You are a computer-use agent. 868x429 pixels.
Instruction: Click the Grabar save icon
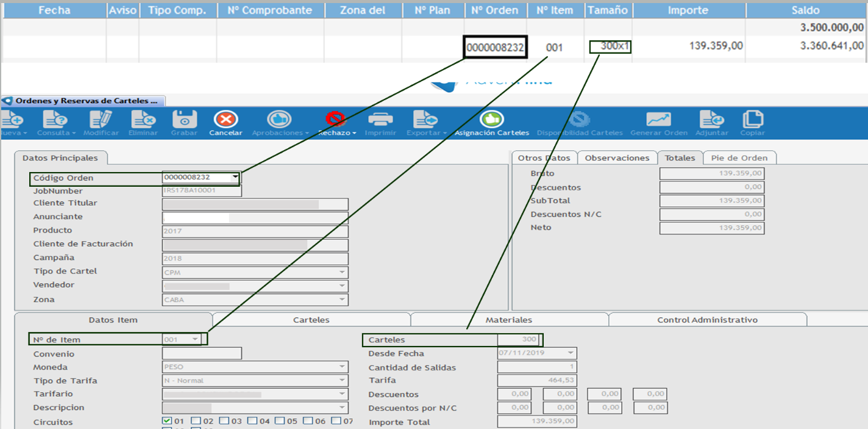(x=184, y=120)
